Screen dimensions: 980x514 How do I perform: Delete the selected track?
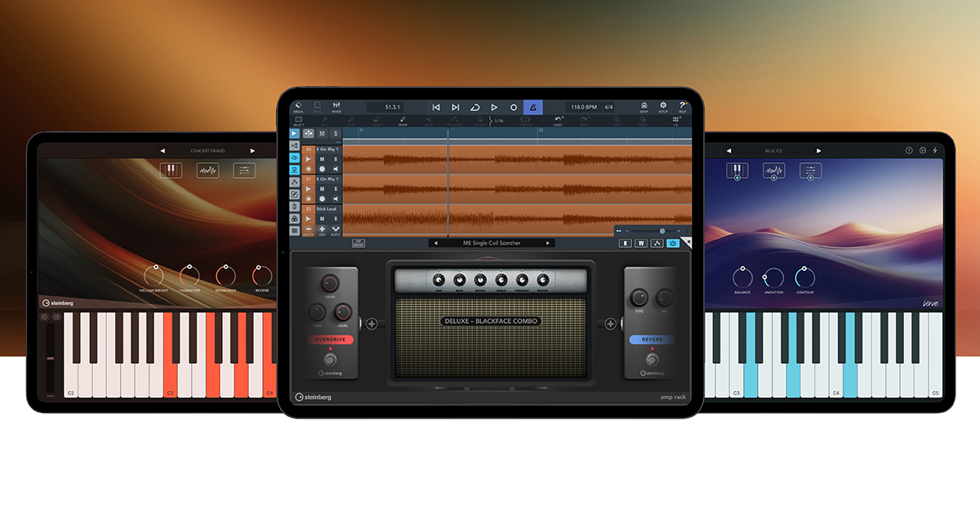point(308,229)
